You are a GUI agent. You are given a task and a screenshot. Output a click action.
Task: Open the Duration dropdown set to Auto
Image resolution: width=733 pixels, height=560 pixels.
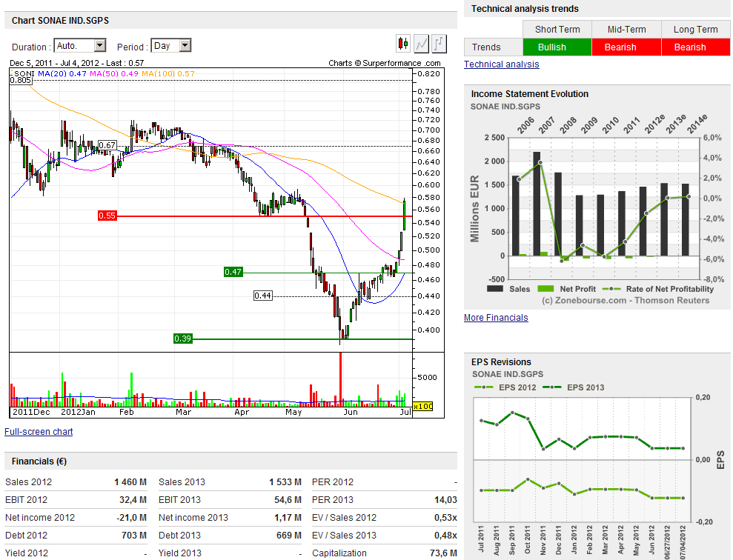coord(80,46)
